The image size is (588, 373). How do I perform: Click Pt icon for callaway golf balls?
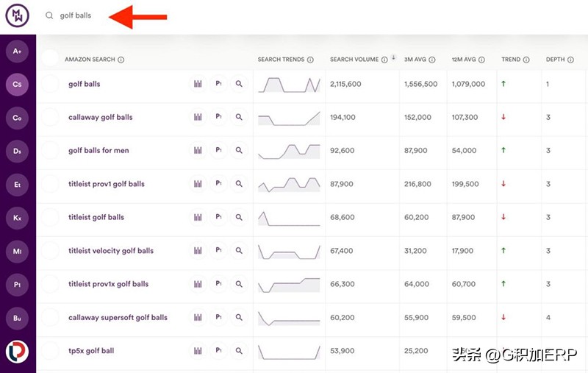pos(218,117)
